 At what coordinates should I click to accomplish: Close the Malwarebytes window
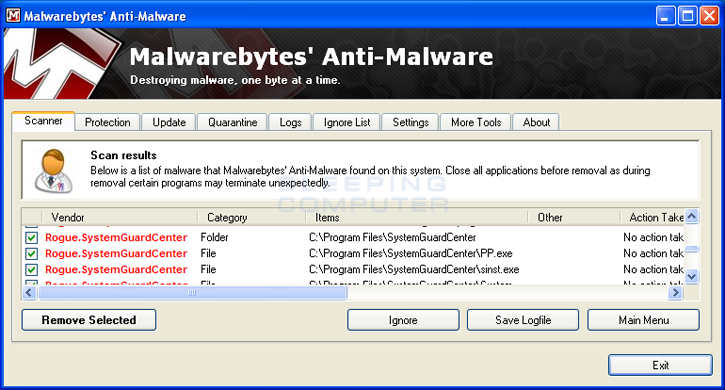[x=709, y=16]
